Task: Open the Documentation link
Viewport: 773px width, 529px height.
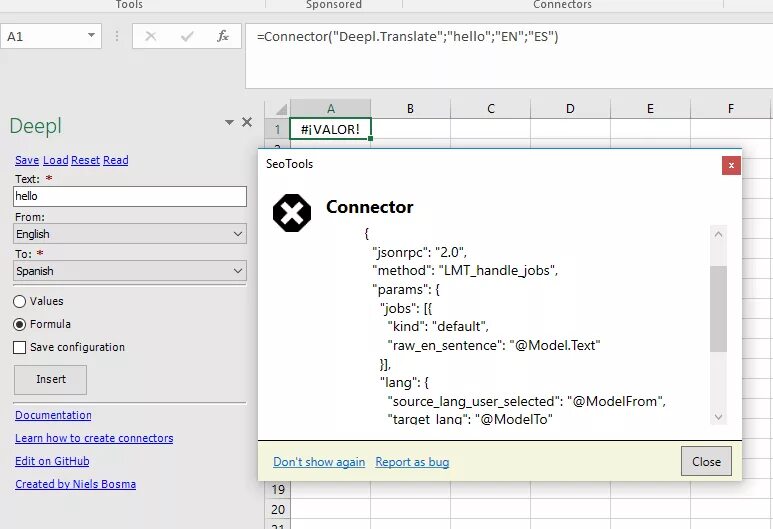Action: pyautogui.click(x=53, y=415)
